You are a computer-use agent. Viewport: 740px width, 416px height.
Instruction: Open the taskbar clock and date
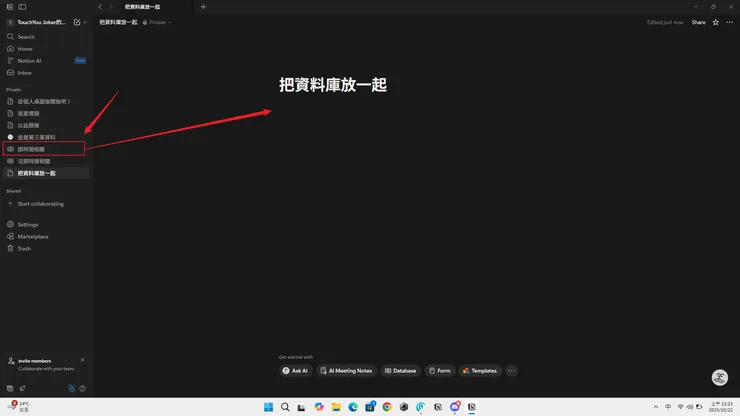[x=722, y=407]
